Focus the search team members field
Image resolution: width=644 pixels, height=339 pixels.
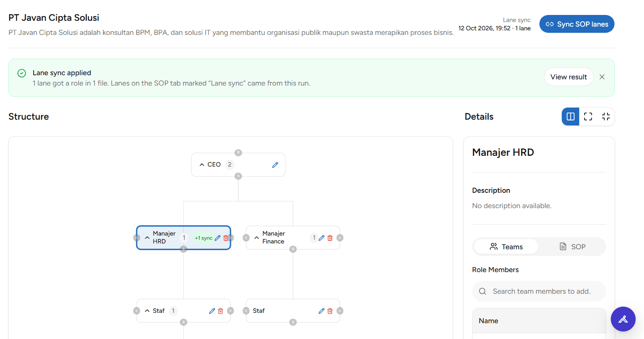(539, 291)
